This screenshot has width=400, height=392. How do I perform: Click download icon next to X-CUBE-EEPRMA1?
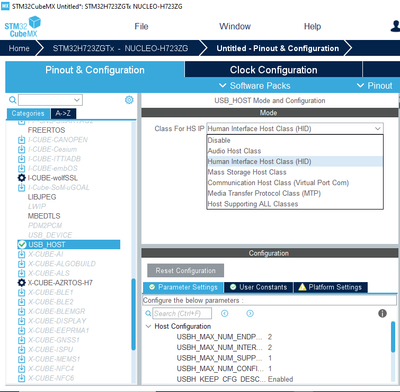click(21, 330)
